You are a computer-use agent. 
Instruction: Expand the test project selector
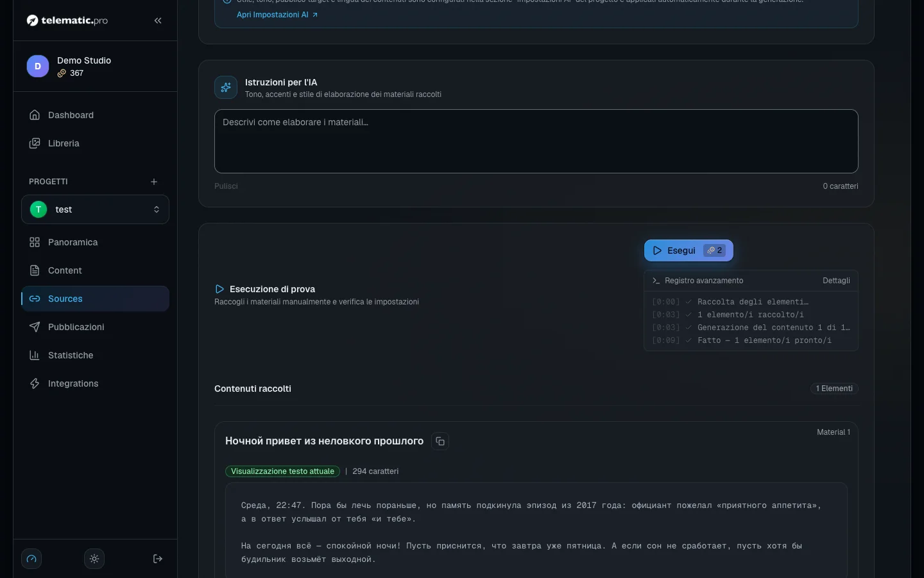95,209
